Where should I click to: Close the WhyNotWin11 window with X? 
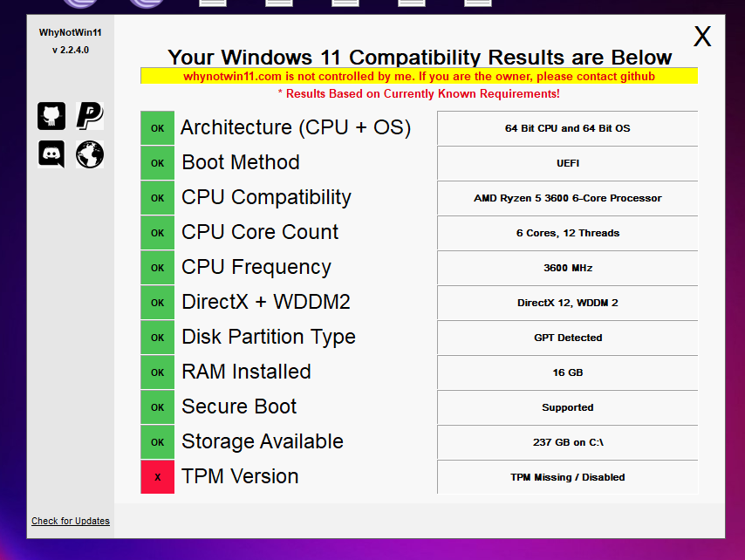pyautogui.click(x=702, y=37)
